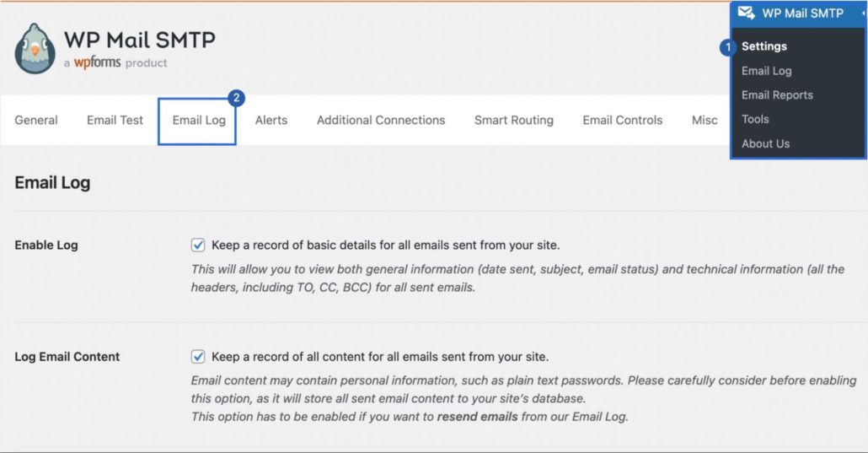Open the Smart Routing tab
The image size is (868, 453).
pos(514,121)
